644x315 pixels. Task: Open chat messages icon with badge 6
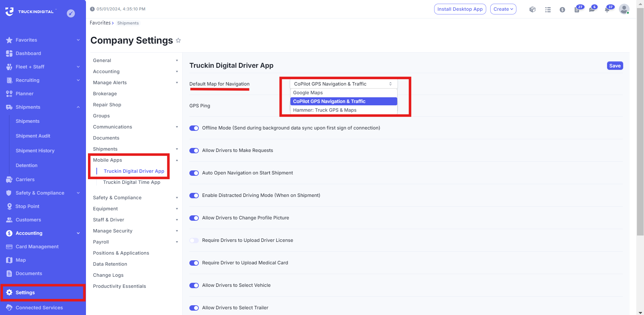(x=593, y=9)
